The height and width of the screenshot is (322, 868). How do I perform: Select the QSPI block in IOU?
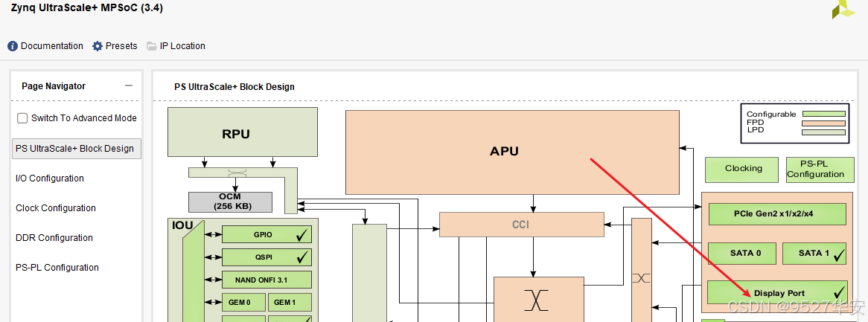[267, 257]
